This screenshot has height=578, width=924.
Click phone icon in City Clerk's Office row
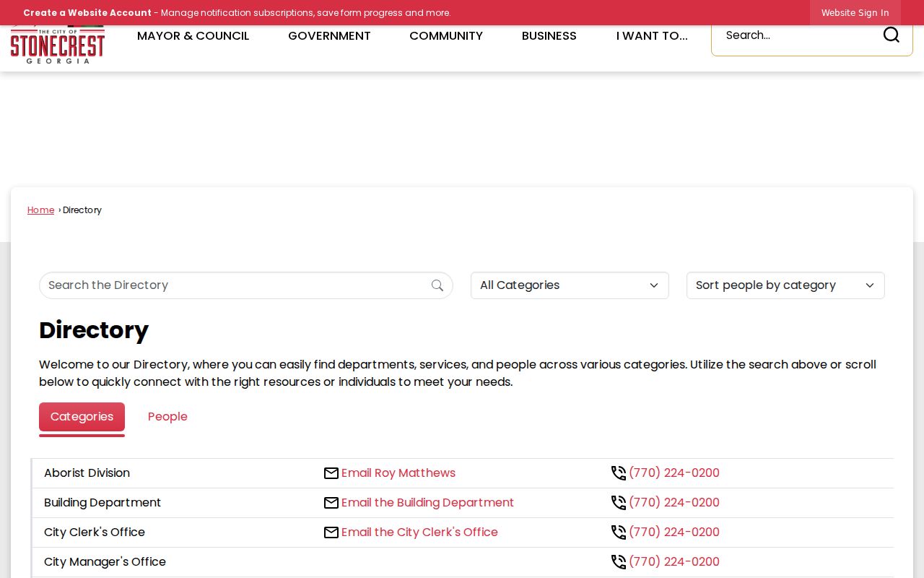click(x=619, y=532)
